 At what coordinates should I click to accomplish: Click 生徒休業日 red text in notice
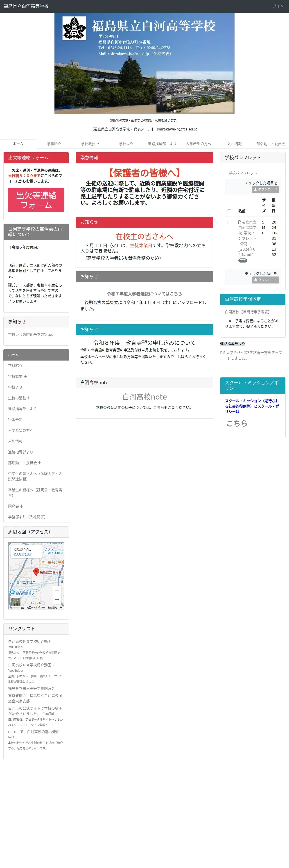pos(141,245)
